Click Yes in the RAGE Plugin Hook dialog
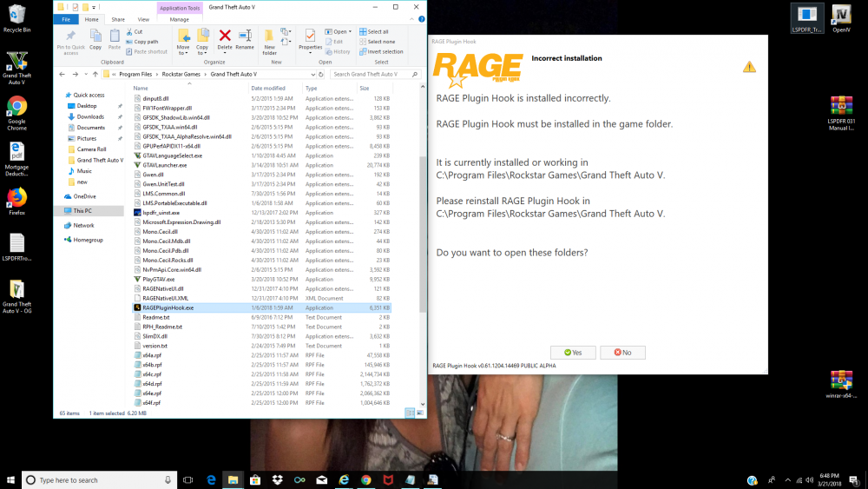The height and width of the screenshot is (489, 868). [573, 353]
